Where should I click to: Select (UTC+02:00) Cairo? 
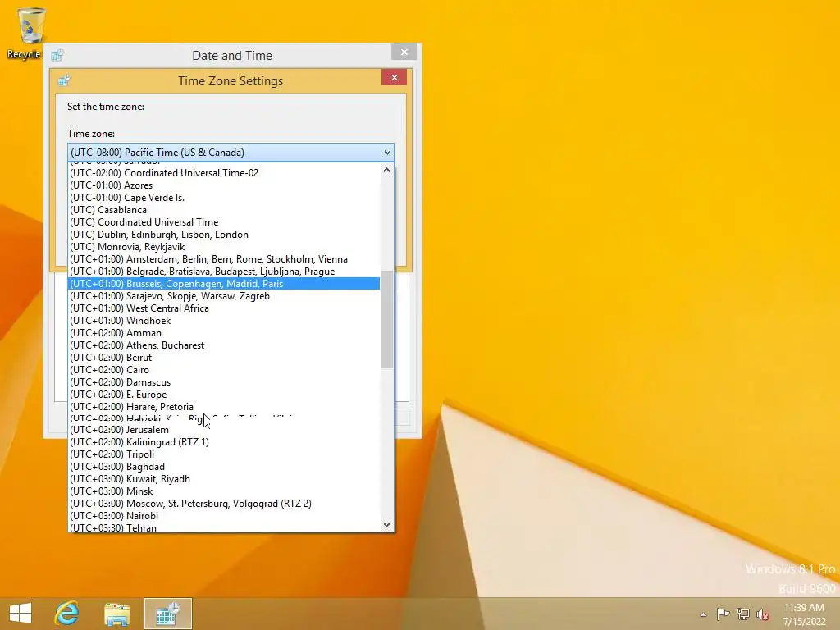pyautogui.click(x=224, y=370)
